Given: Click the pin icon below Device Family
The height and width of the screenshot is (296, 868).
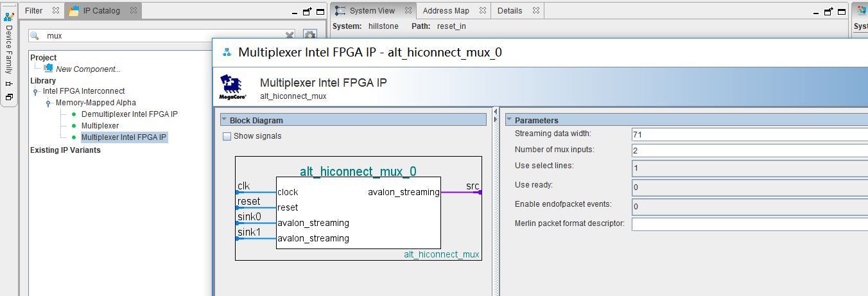Looking at the screenshot, I should click(x=9, y=83).
